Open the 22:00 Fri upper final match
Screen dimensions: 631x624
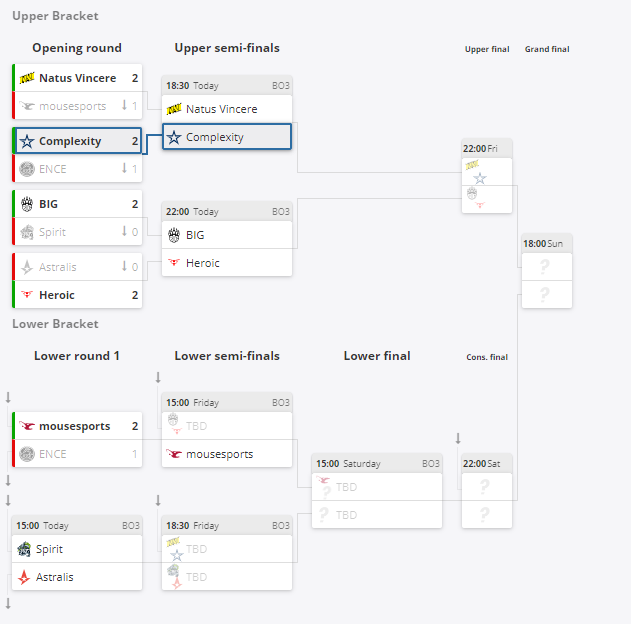[487, 148]
